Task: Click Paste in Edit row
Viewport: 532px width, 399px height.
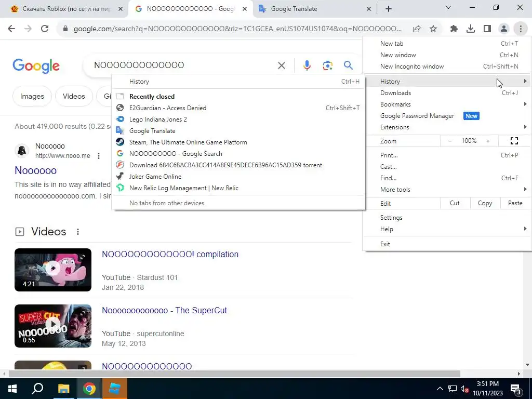Action: pos(515,203)
